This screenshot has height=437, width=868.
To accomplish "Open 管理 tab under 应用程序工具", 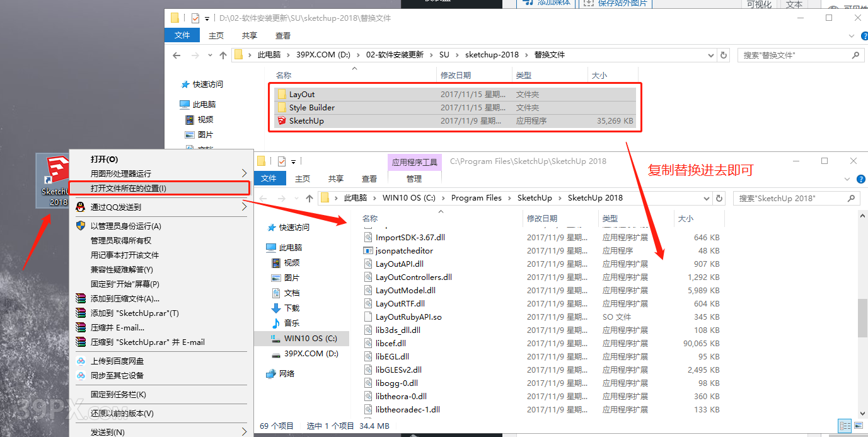I will (x=414, y=178).
